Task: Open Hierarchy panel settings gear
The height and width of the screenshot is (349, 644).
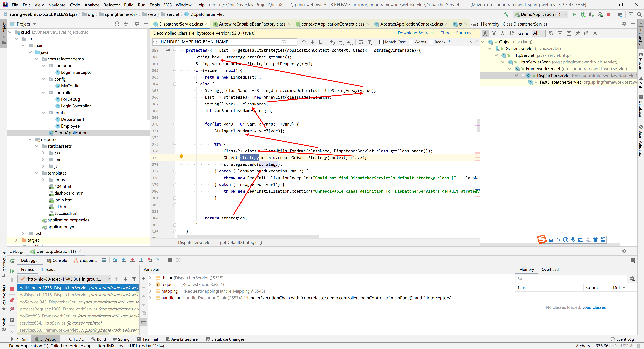Action: click(624, 24)
